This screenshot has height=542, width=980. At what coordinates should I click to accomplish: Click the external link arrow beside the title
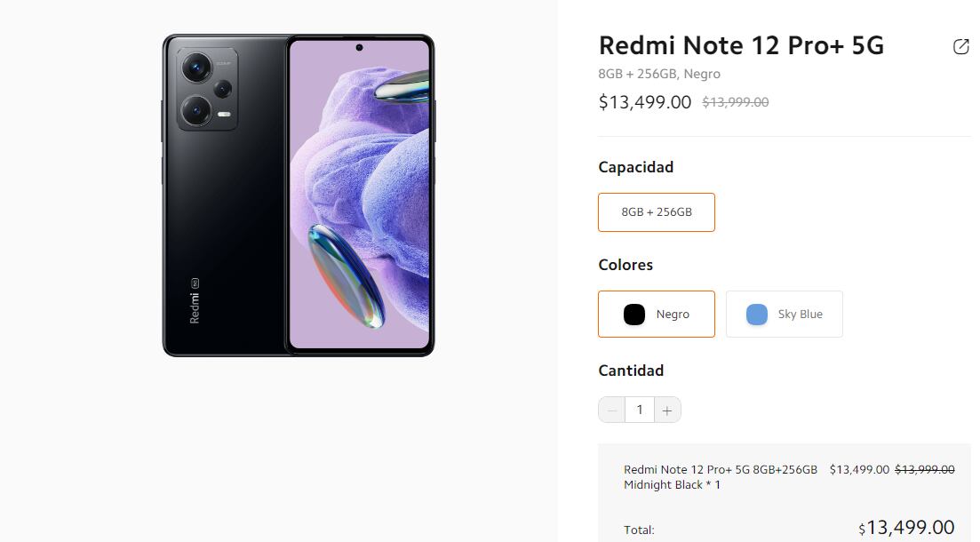(x=960, y=46)
